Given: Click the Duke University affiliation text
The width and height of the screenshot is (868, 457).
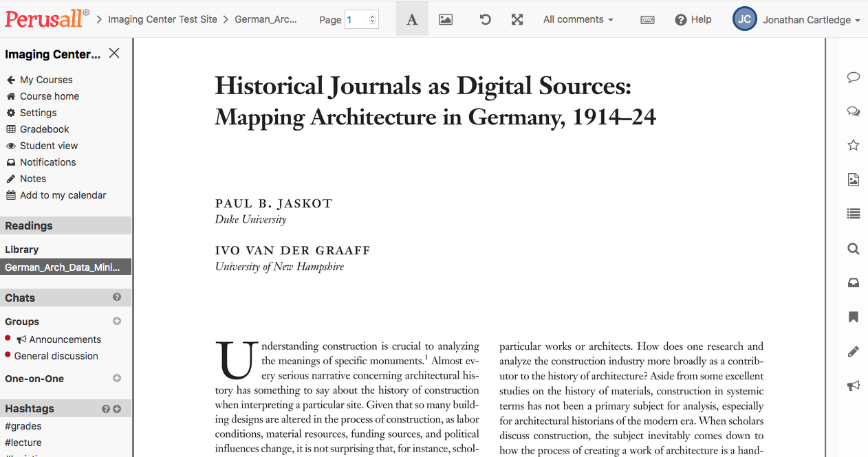Looking at the screenshot, I should point(250,219).
